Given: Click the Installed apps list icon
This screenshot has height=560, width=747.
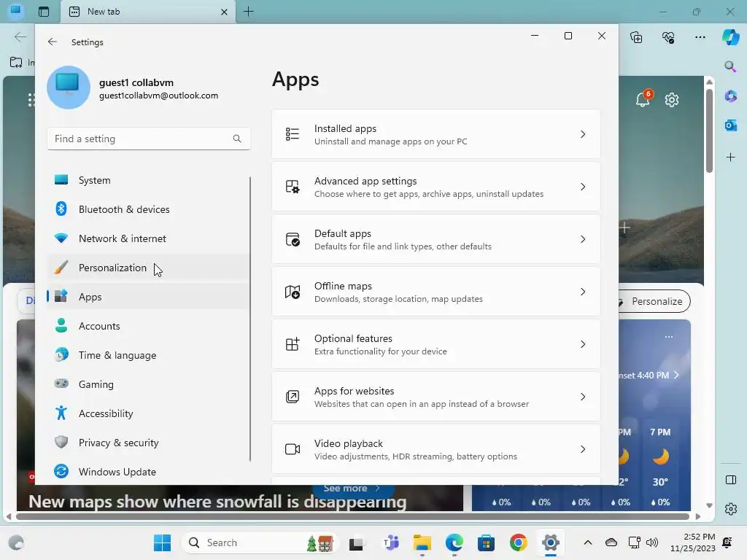Looking at the screenshot, I should [x=293, y=134].
